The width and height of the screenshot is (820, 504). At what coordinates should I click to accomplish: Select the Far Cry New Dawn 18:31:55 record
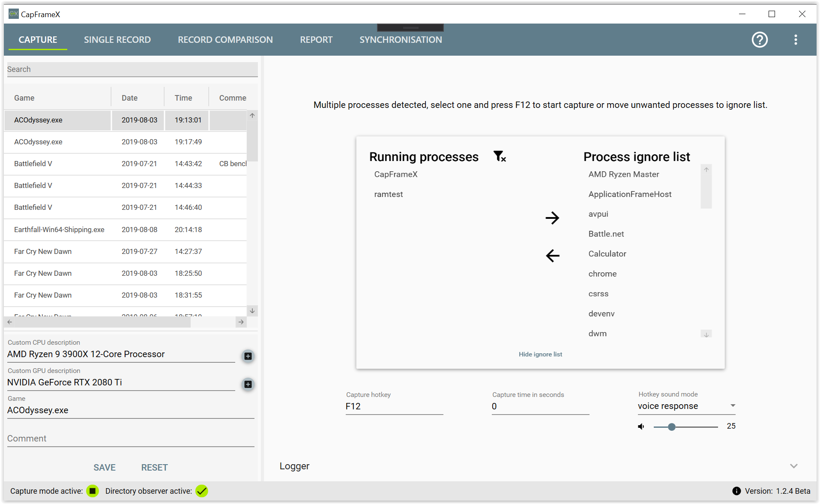[x=126, y=295]
